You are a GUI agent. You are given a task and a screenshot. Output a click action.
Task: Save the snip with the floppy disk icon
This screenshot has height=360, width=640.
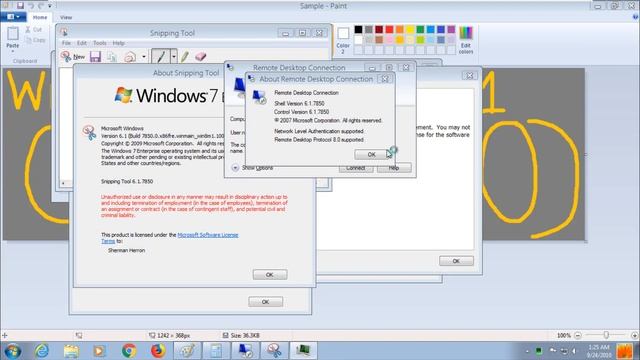[x=95, y=57]
